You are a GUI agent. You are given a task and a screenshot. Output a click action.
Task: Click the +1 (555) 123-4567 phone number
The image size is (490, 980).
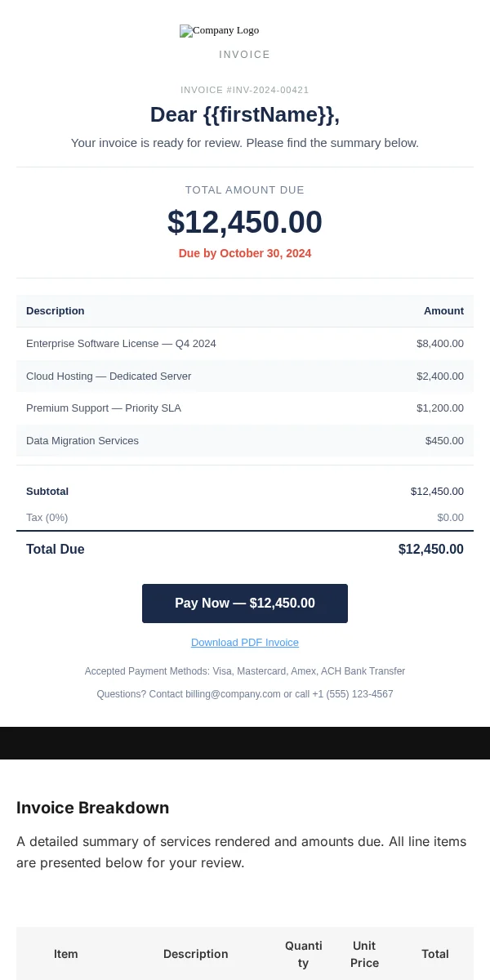353,694
